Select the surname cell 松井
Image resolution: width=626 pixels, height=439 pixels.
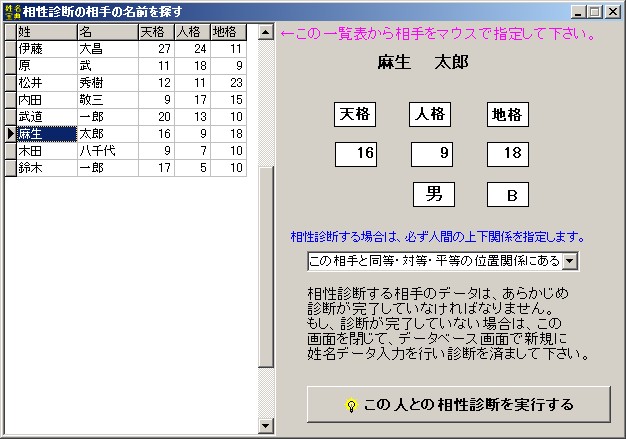click(47, 83)
